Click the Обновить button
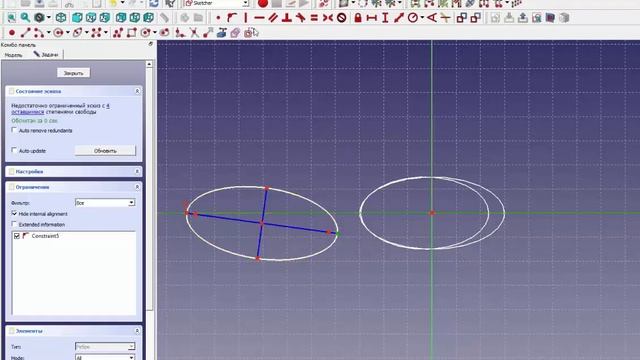Screen dimensions: 640x360 coord(105,151)
